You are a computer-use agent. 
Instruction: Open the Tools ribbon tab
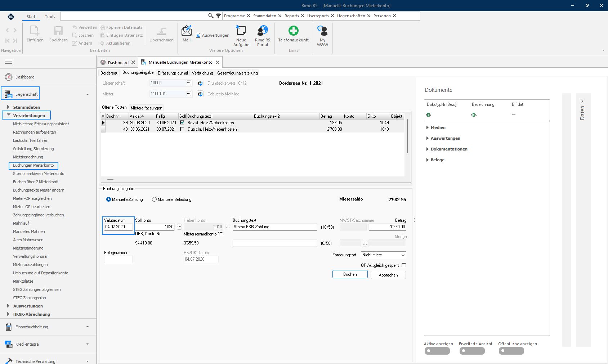50,17
